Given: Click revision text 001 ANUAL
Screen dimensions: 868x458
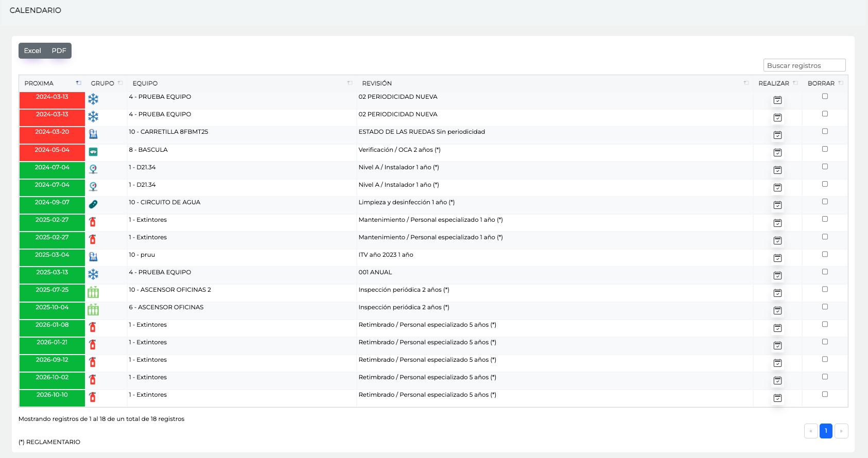Looking at the screenshot, I should pyautogui.click(x=375, y=272).
